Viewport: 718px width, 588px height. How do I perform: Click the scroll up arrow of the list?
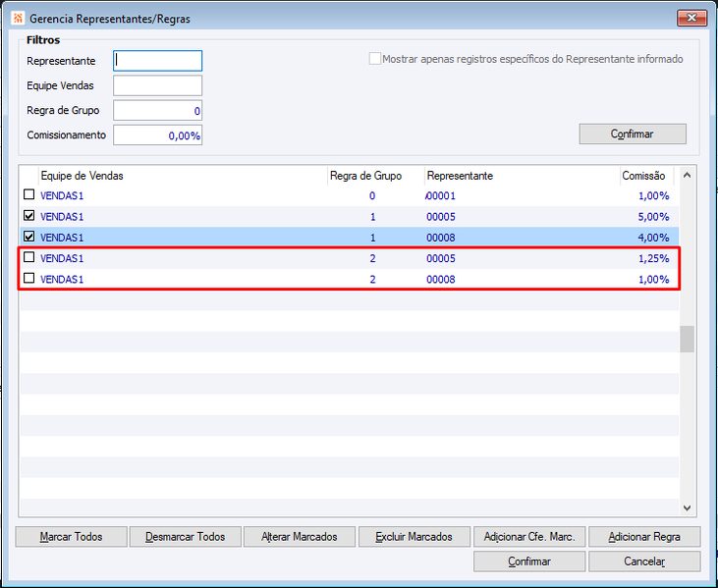point(687,176)
